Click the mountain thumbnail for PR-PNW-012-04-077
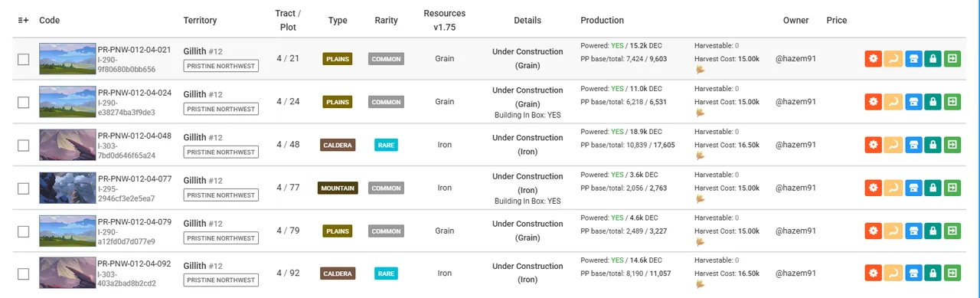This screenshot has width=980, height=298. [x=67, y=187]
